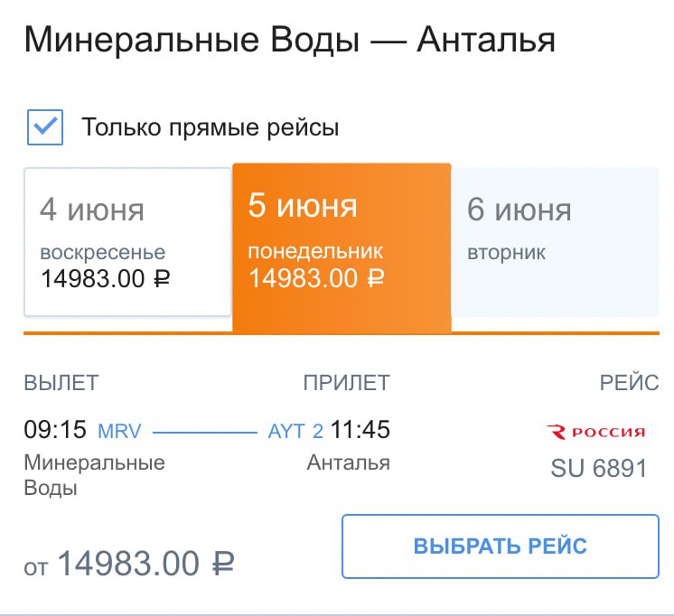Click the 11:45 arrival time
674x616 pixels.
click(x=360, y=430)
